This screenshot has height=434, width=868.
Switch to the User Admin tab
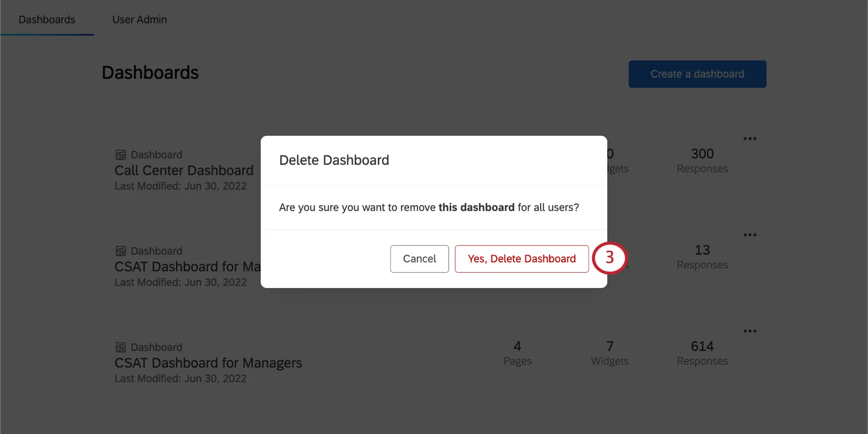point(139,19)
